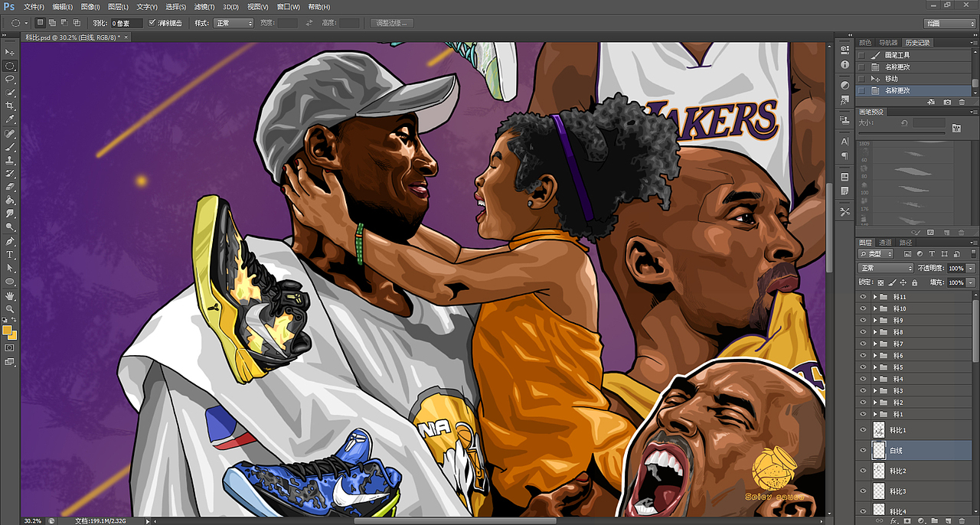Hide the 科比1 layer
The image size is (980, 525).
click(863, 430)
